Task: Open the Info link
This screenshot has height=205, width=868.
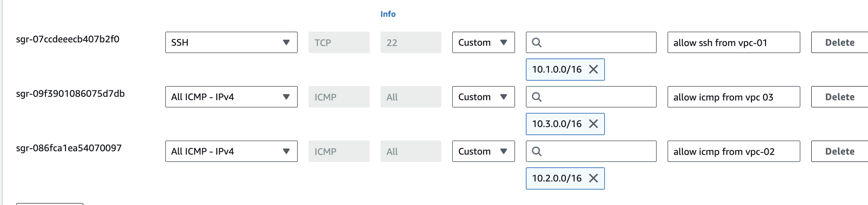Action: (388, 14)
